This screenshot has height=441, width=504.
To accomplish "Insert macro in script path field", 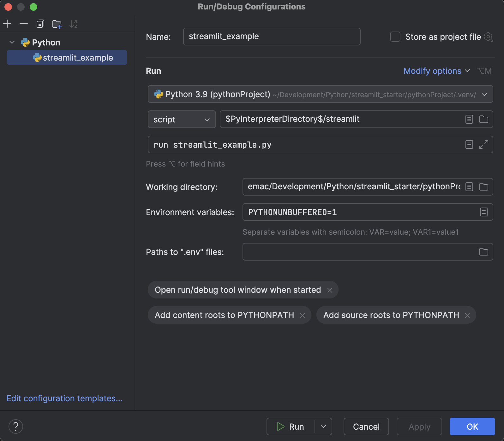I will 469,119.
